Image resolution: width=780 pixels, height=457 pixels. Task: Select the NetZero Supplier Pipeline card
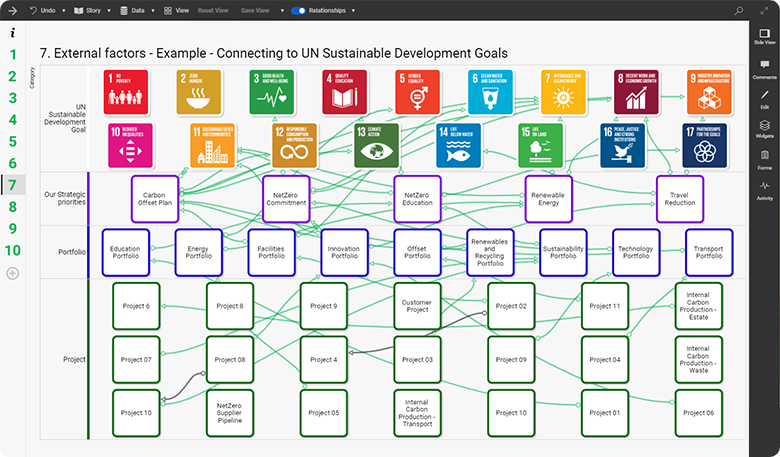(x=230, y=413)
